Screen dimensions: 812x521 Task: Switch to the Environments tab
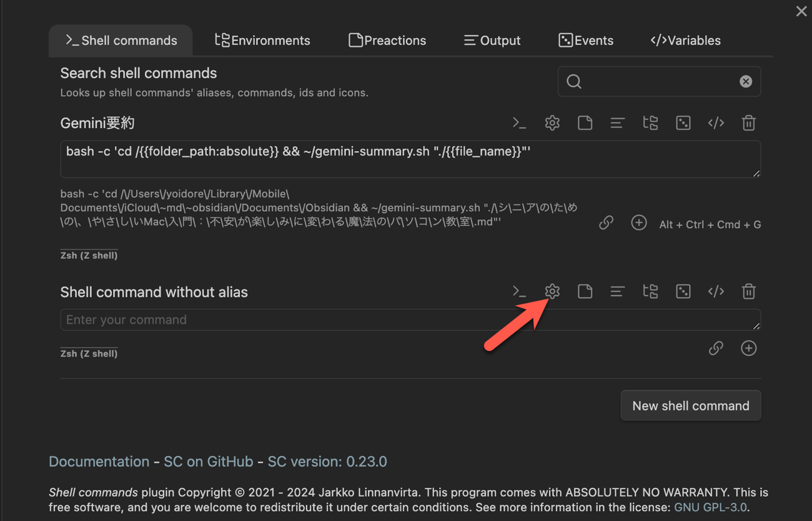[x=262, y=41]
